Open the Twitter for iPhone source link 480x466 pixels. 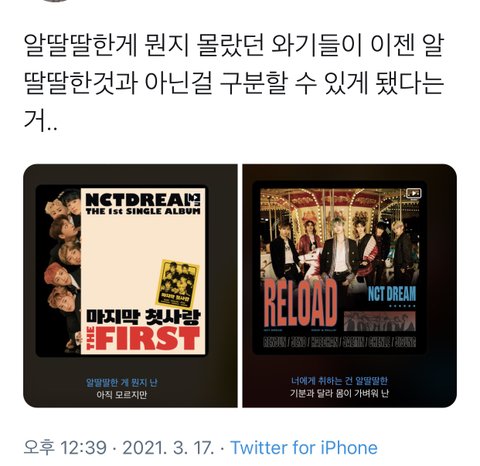click(x=304, y=448)
